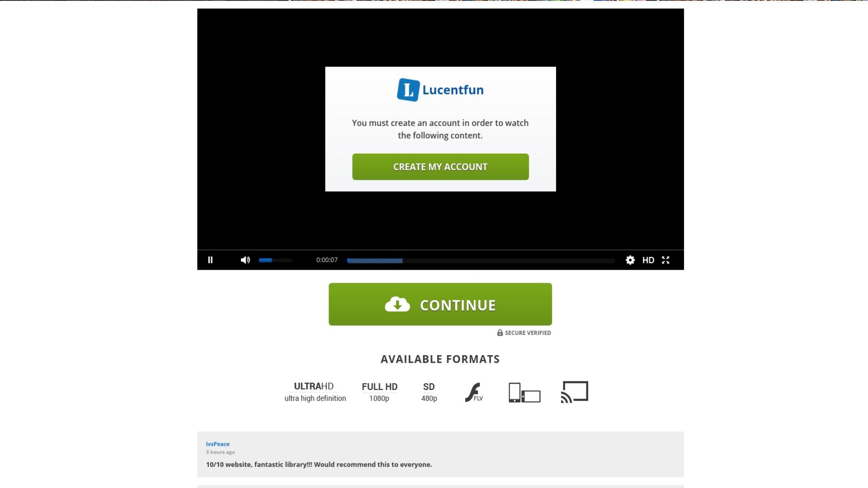
Task: Choose the mobile and tablet devices icon
Action: tap(524, 392)
